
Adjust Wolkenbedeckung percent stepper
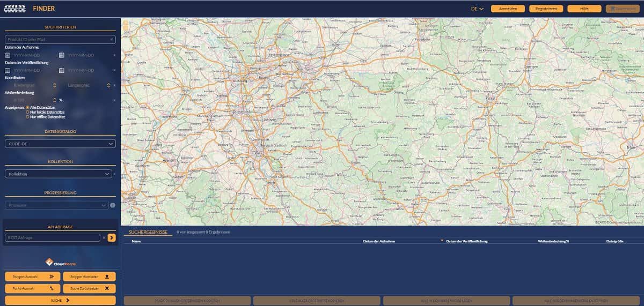55,100
